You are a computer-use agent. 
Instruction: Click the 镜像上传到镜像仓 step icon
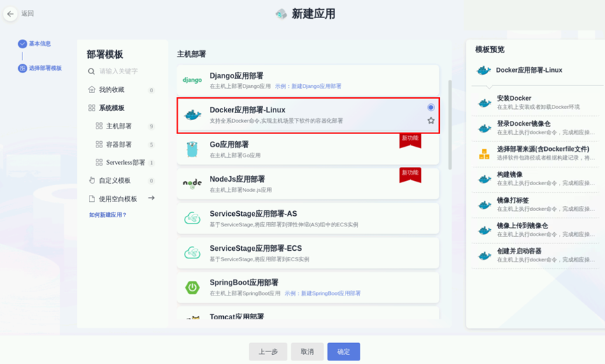tap(484, 230)
